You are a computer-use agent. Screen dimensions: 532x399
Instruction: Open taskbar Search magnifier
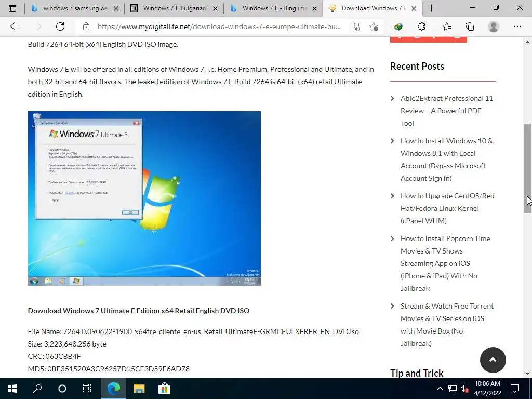[37, 389]
